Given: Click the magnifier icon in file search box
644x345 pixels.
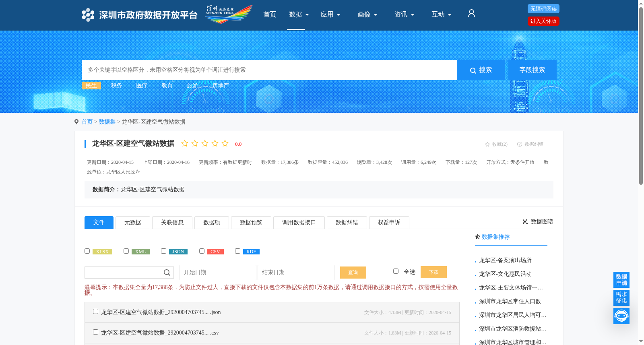Looking at the screenshot, I should [x=167, y=273].
